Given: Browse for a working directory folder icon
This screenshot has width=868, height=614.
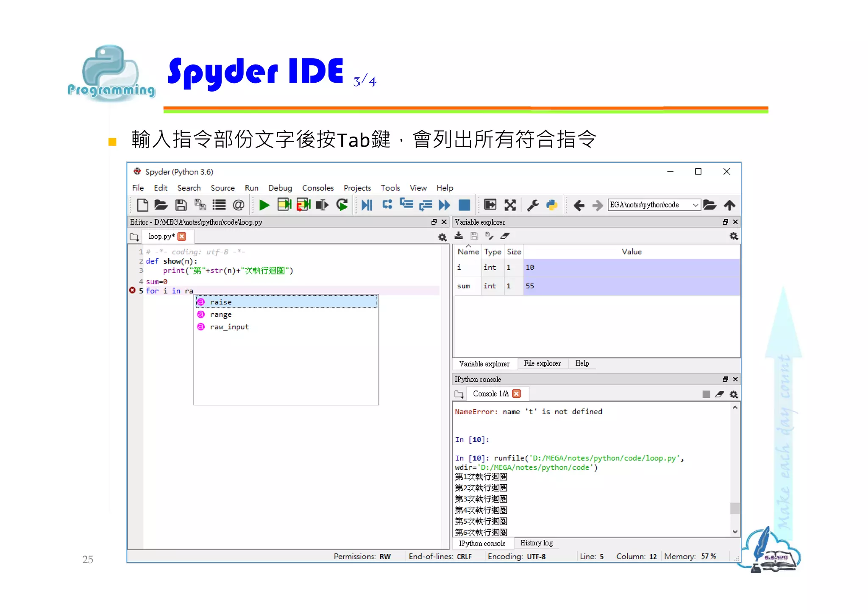Looking at the screenshot, I should (x=710, y=205).
